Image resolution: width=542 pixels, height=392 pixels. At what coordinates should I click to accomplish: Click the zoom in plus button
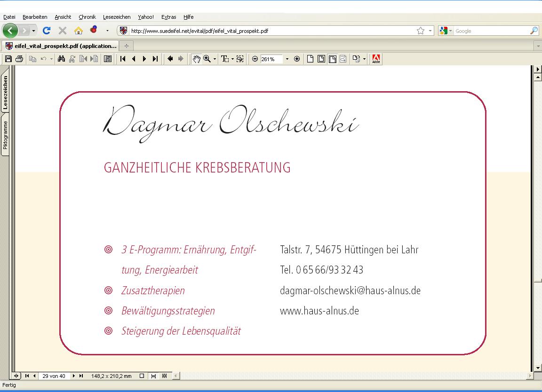297,59
